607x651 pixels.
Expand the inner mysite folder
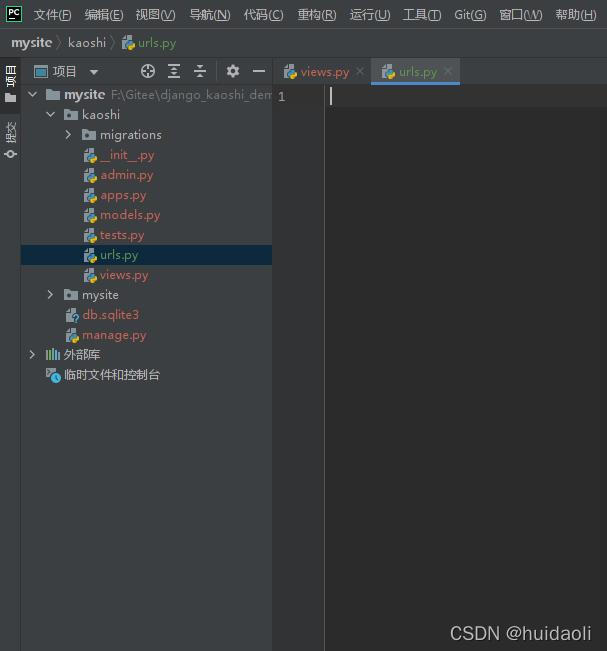pyautogui.click(x=50, y=295)
